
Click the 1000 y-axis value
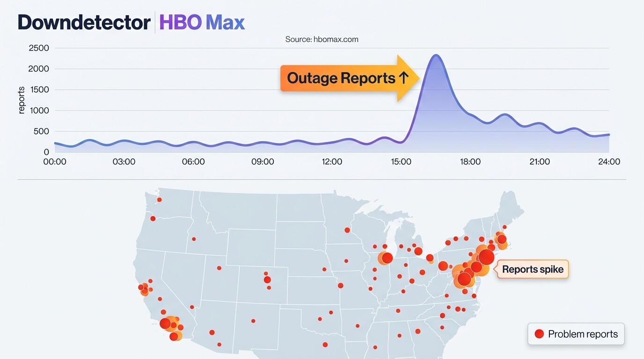[39, 111]
